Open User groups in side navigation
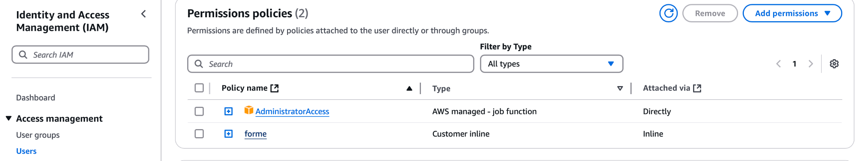868x161 pixels. (x=38, y=135)
